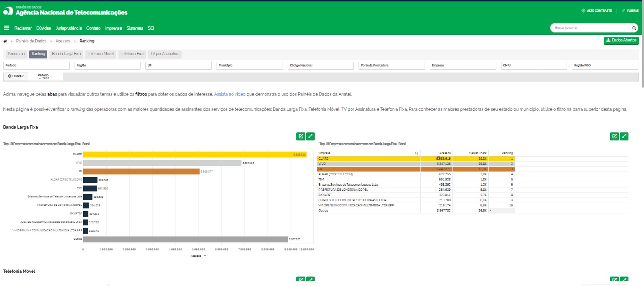Open the Período filter dropdown

click(36, 65)
